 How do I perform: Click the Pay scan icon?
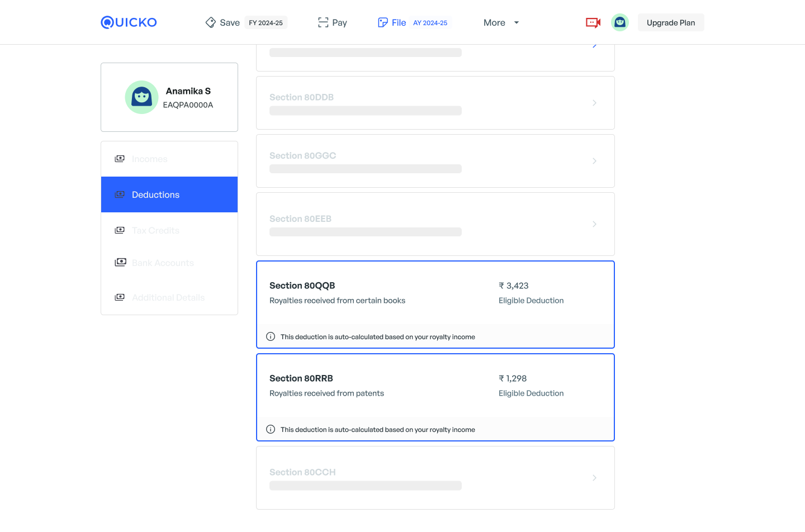click(x=323, y=22)
